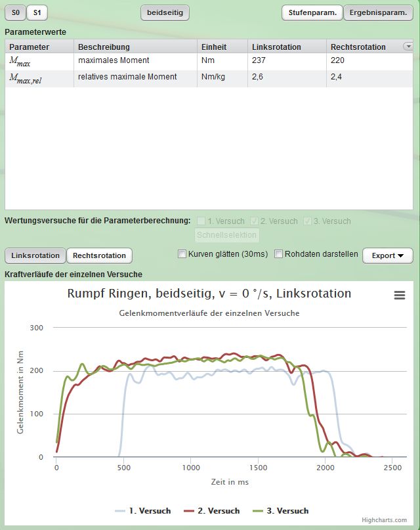Open the Highcharts hamburger context menu
This screenshot has height=530, width=420.
(399, 296)
